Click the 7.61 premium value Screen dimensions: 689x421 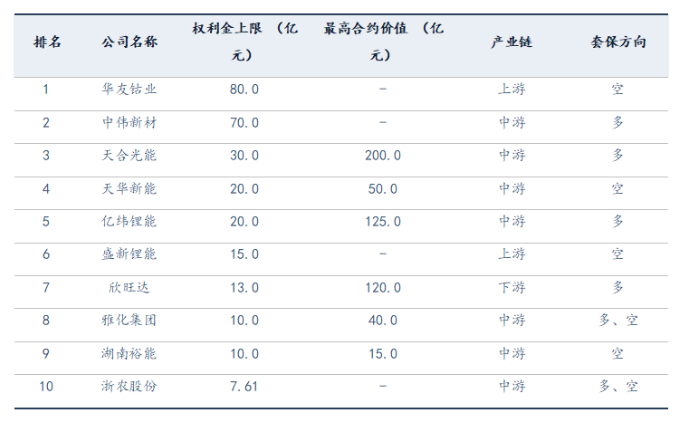(x=244, y=386)
